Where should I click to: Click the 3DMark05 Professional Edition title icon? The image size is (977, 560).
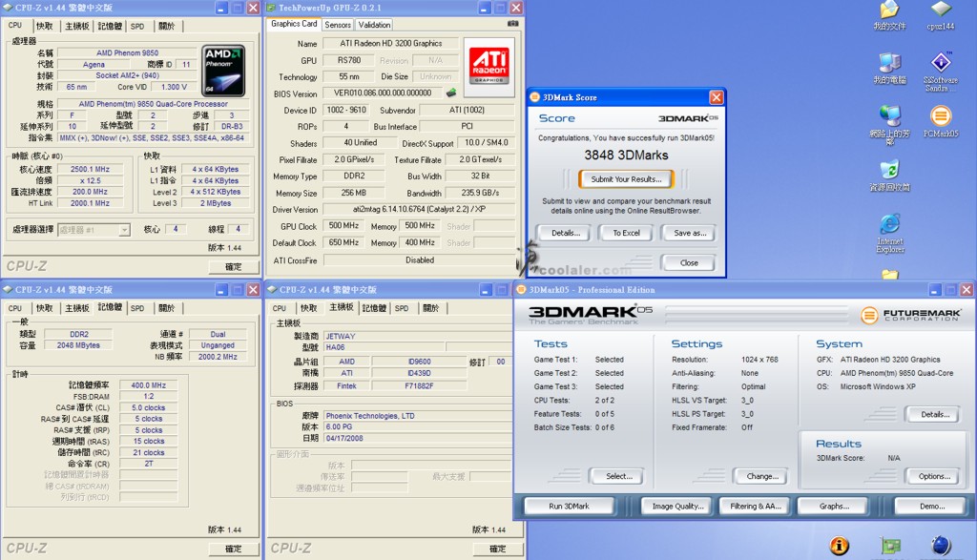pyautogui.click(x=521, y=290)
